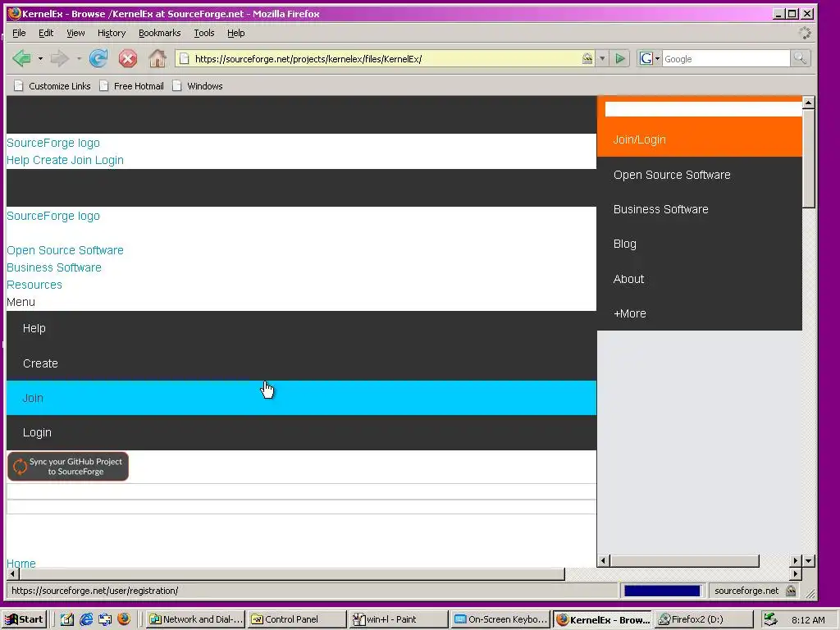Viewport: 840px width, 630px height.
Task: Click the side panel horizontal scrollbar thumb
Action: 685,561
